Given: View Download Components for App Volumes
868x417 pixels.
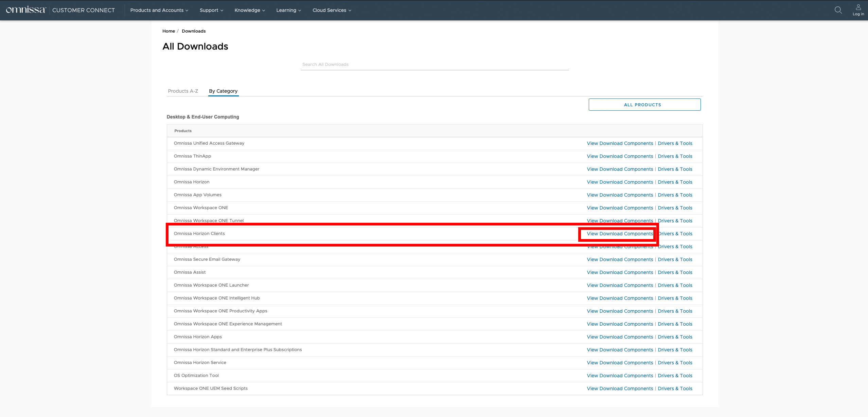Looking at the screenshot, I should tap(620, 195).
